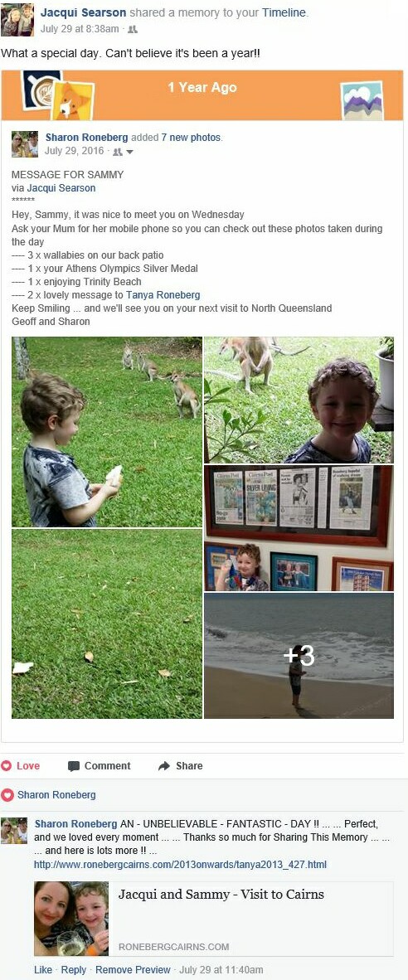The width and height of the screenshot is (408, 980).
Task: Open the framed newspaper clippings photo
Action: tap(299, 528)
